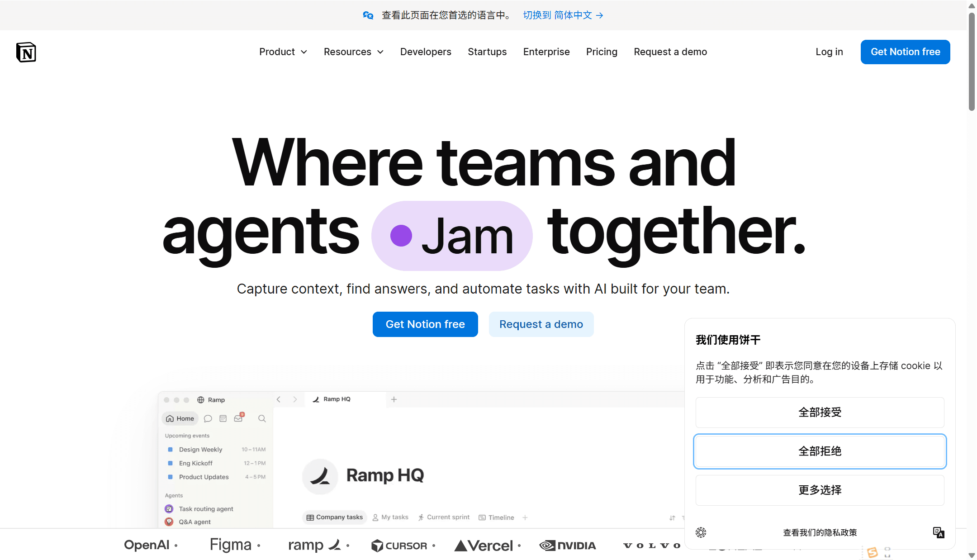The height and width of the screenshot is (560, 977).
Task: Click Get Notion free below the headline
Action: click(425, 324)
